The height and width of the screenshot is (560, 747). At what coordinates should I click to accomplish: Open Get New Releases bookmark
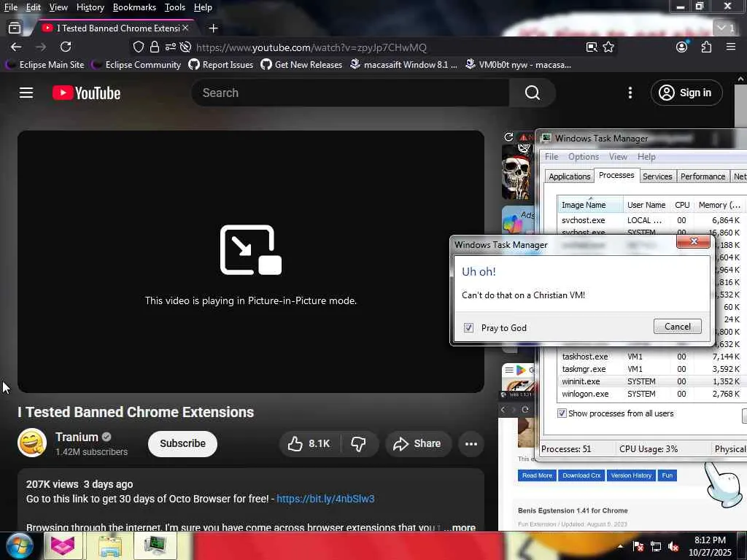tap(301, 65)
